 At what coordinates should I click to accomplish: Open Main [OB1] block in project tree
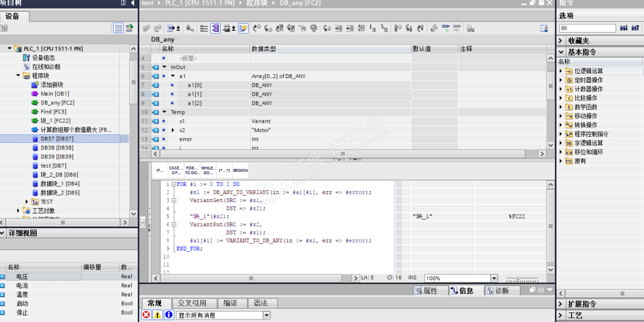pos(55,94)
